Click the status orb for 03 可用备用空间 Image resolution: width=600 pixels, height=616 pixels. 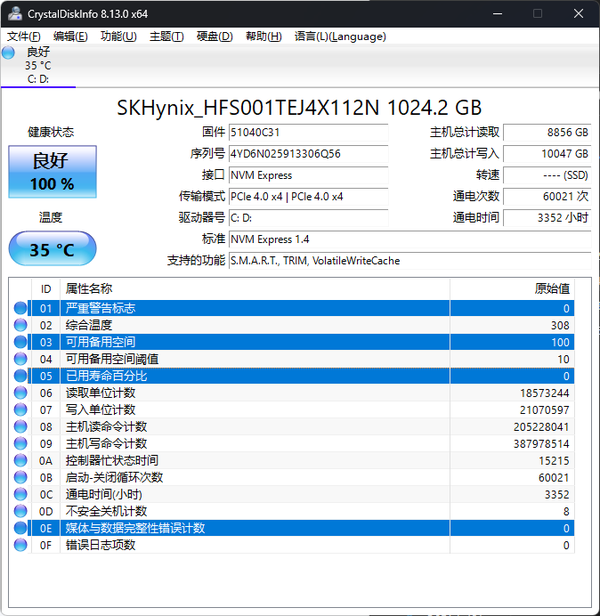point(20,342)
